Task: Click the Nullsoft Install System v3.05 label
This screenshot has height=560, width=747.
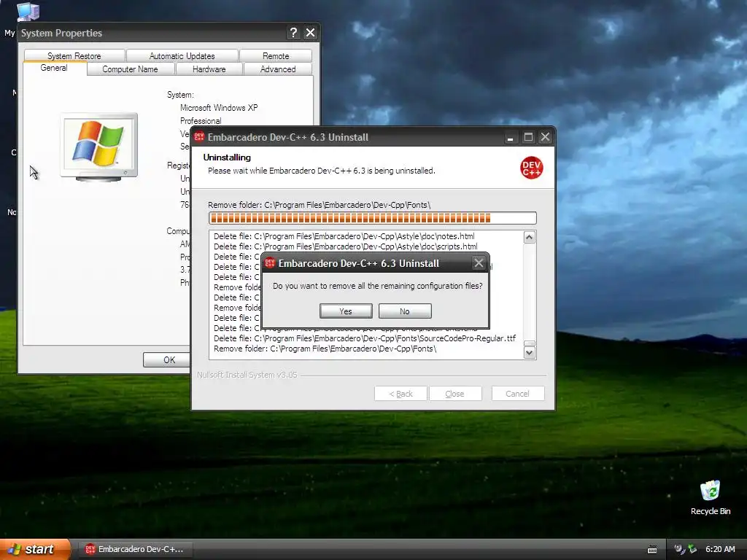Action: pyautogui.click(x=247, y=375)
